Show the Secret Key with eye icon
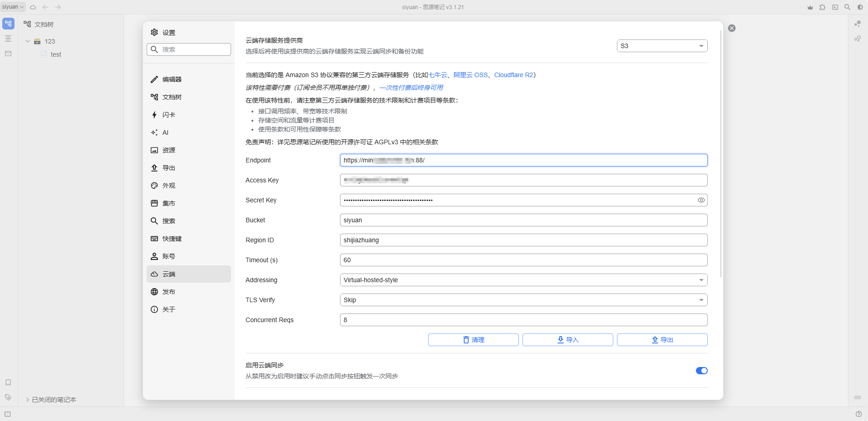 pos(701,200)
